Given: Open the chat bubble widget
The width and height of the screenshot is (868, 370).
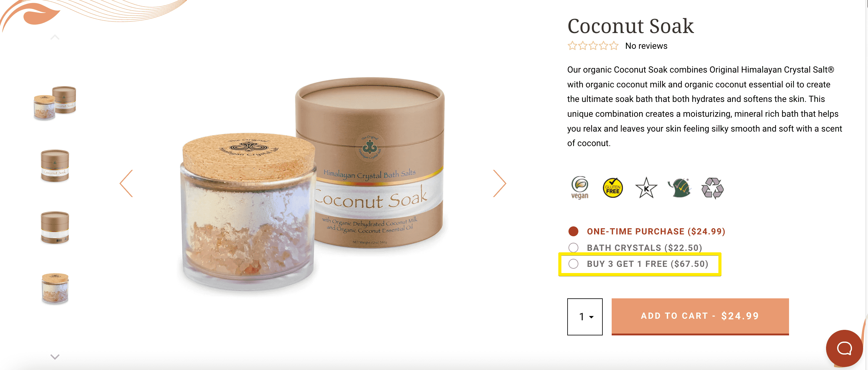Looking at the screenshot, I should 844,348.
